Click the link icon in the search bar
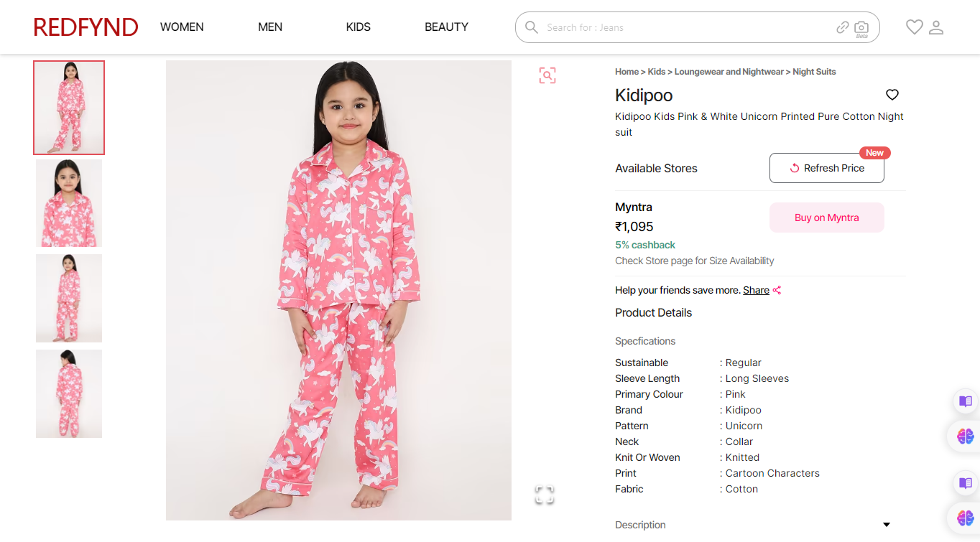 [x=843, y=27]
